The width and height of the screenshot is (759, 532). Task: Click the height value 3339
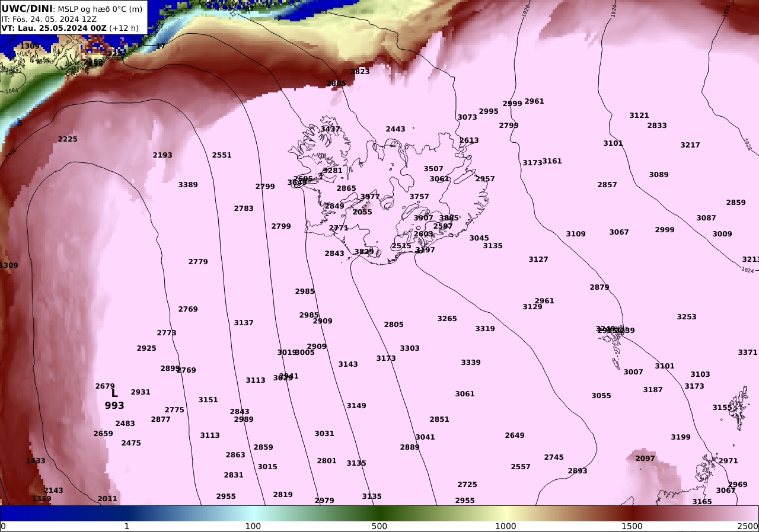(471, 363)
